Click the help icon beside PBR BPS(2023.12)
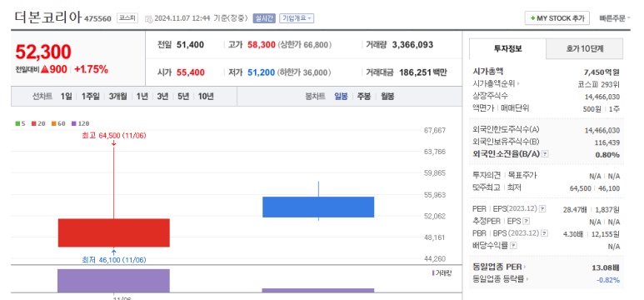Screen dimensions: 644x300 (545, 233)
